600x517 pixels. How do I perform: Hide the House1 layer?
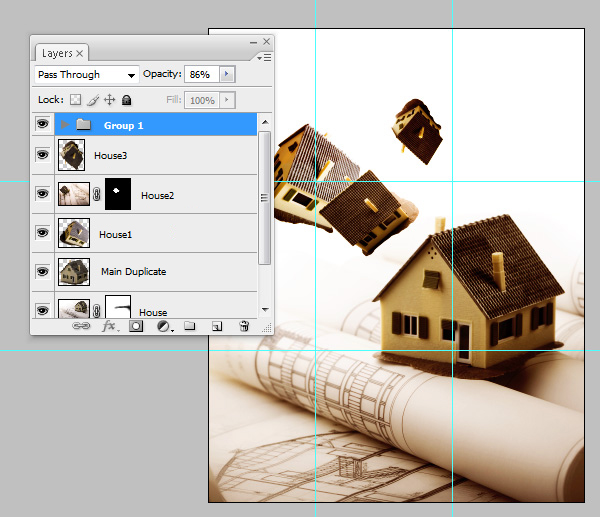pos(42,233)
